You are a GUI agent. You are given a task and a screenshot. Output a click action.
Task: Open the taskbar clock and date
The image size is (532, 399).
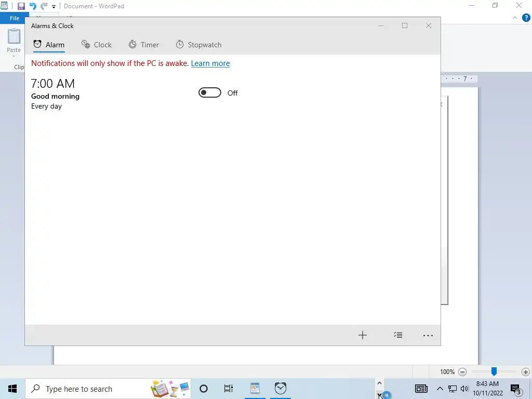point(487,389)
